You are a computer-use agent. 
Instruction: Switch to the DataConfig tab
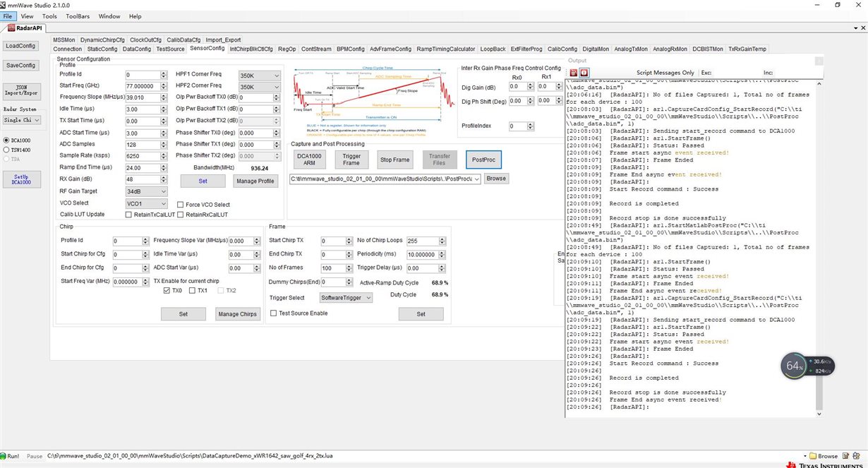pyautogui.click(x=137, y=49)
